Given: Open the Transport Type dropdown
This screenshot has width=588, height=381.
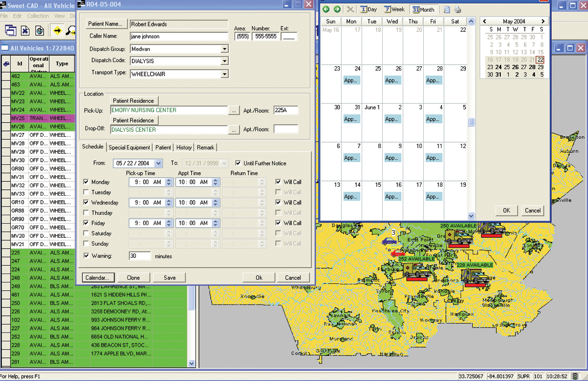Looking at the screenshot, I should click(x=224, y=74).
